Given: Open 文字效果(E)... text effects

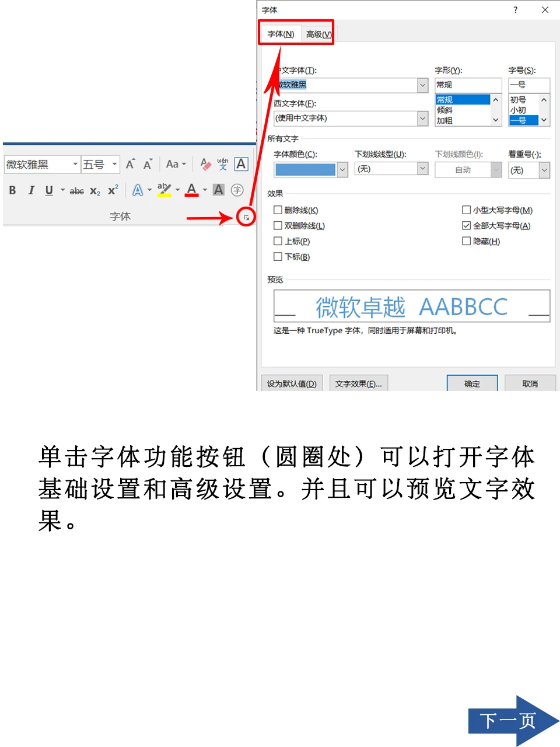Looking at the screenshot, I should (x=359, y=383).
